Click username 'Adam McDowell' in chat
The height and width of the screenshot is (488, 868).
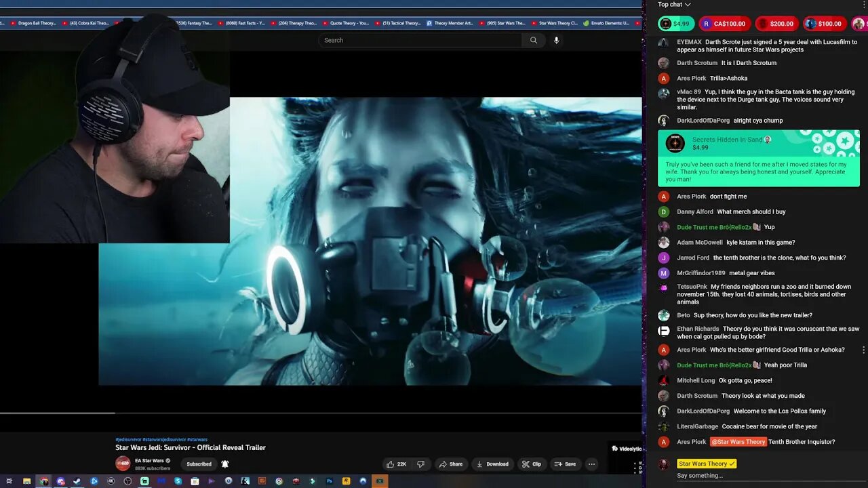(700, 242)
